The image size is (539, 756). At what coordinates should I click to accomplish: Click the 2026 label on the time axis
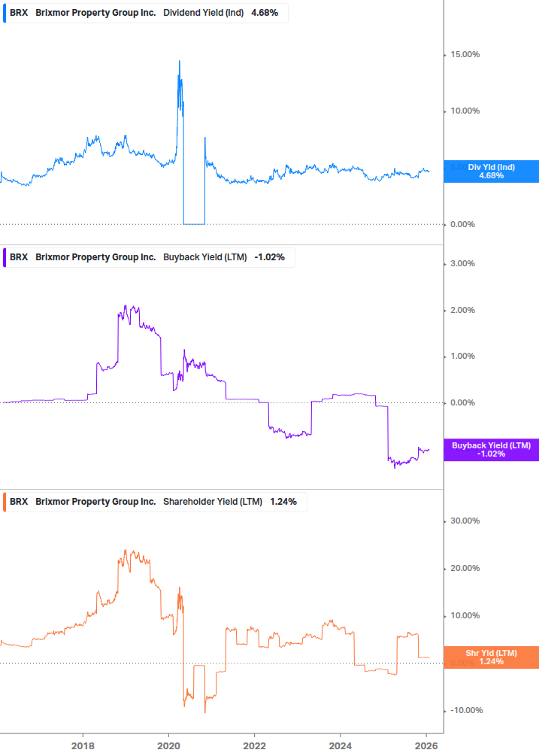pos(426,744)
